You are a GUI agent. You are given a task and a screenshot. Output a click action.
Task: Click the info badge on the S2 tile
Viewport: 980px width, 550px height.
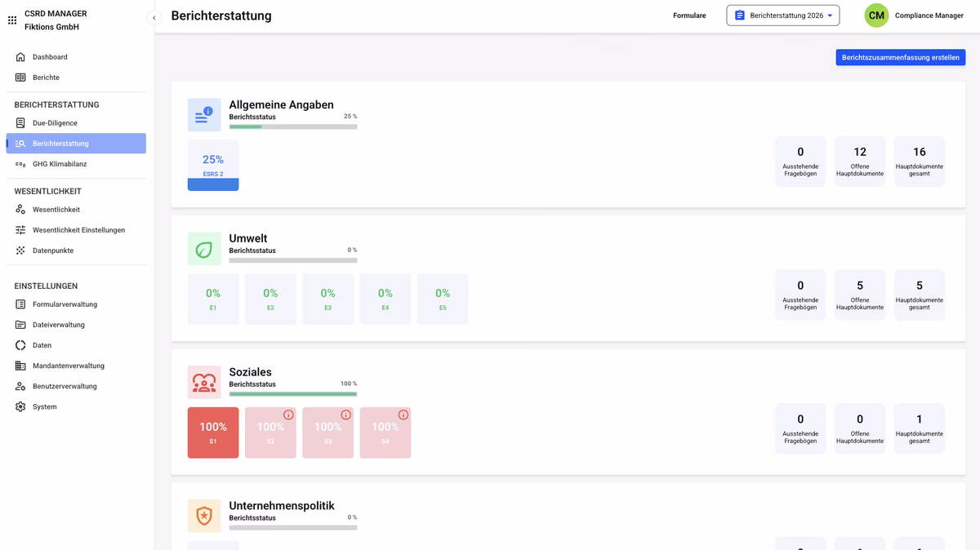pyautogui.click(x=287, y=414)
